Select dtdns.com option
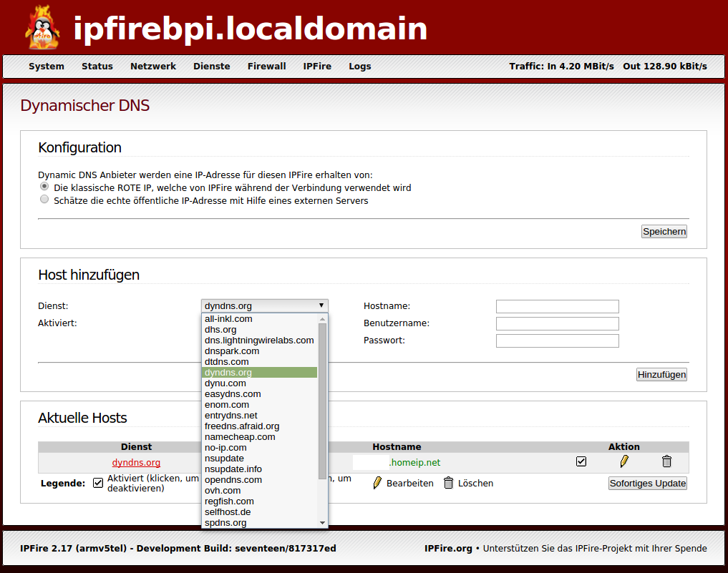The width and height of the screenshot is (728, 573). click(x=260, y=361)
